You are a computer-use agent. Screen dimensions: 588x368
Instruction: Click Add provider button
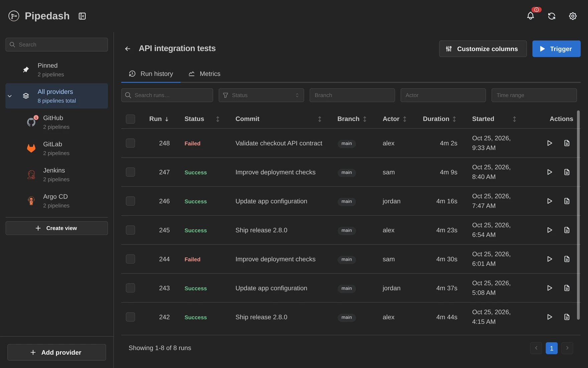pos(57,352)
